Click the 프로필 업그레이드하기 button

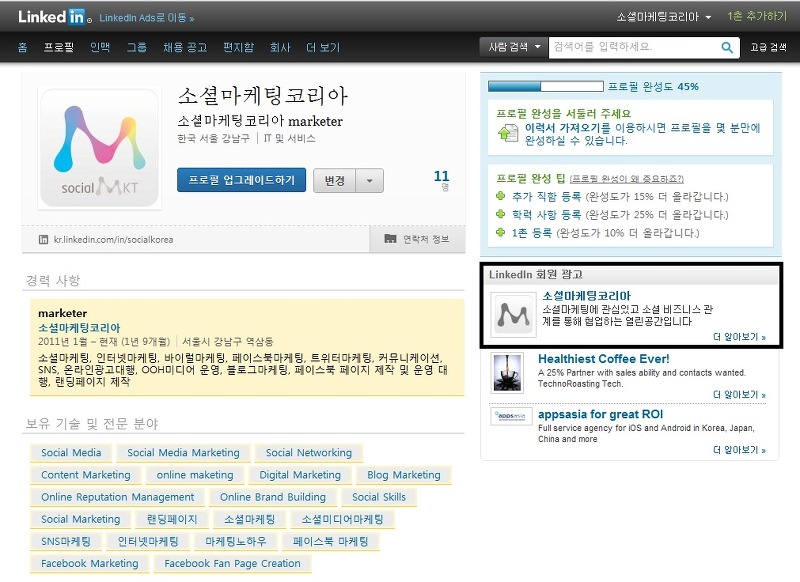tap(241, 180)
